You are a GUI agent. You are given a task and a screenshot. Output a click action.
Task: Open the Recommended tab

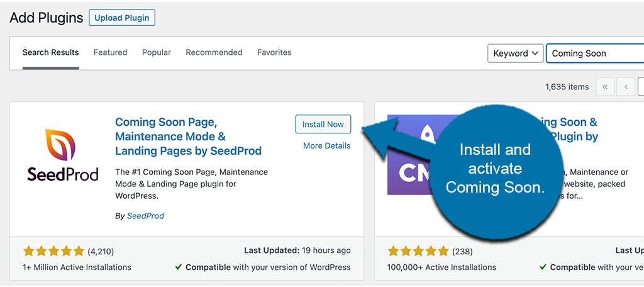(214, 52)
